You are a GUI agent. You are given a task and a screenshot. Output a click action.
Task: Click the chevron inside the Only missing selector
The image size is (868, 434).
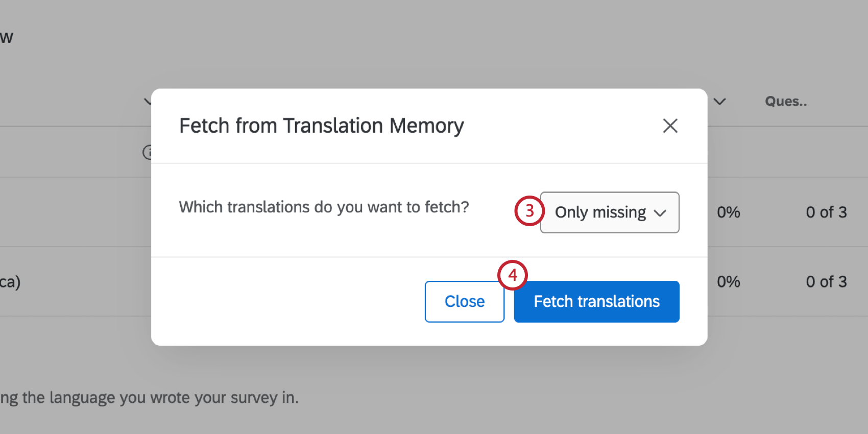[x=661, y=213]
